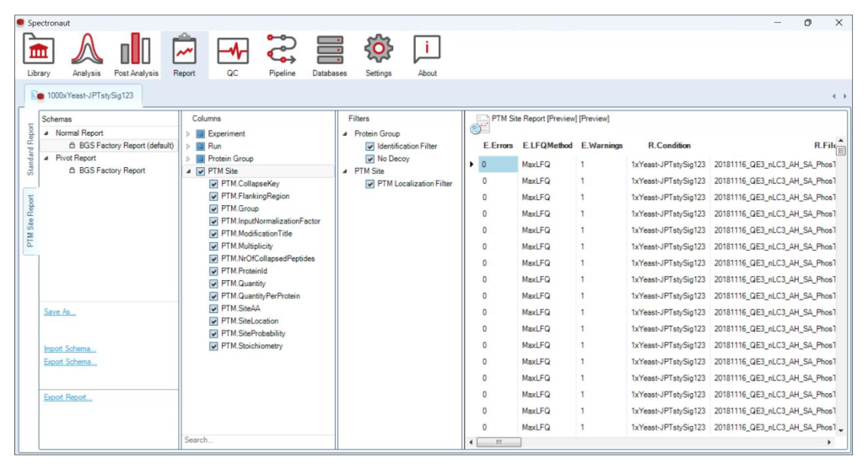The width and height of the screenshot is (868, 470).
Task: Collapse the PTM Site columns node
Action: click(188, 171)
